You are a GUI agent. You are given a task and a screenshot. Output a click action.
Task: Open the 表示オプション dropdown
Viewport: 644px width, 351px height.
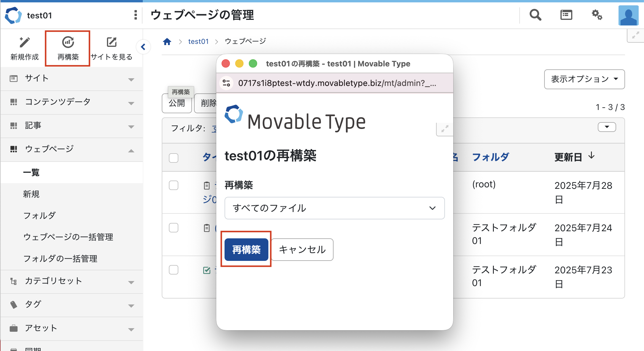[x=584, y=79]
